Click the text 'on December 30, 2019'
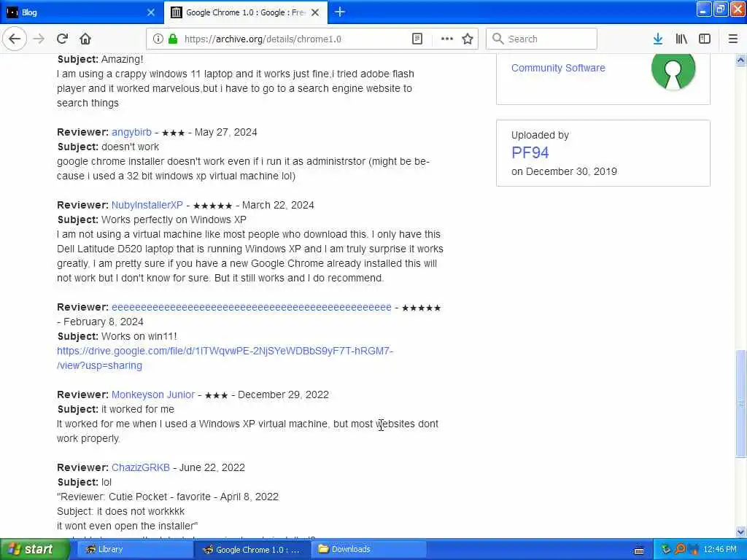 564,171
